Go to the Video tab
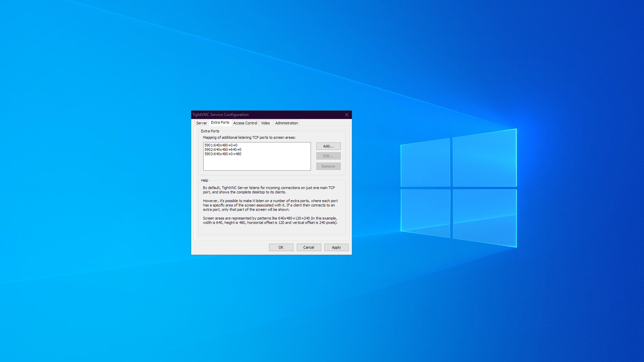 tap(266, 123)
